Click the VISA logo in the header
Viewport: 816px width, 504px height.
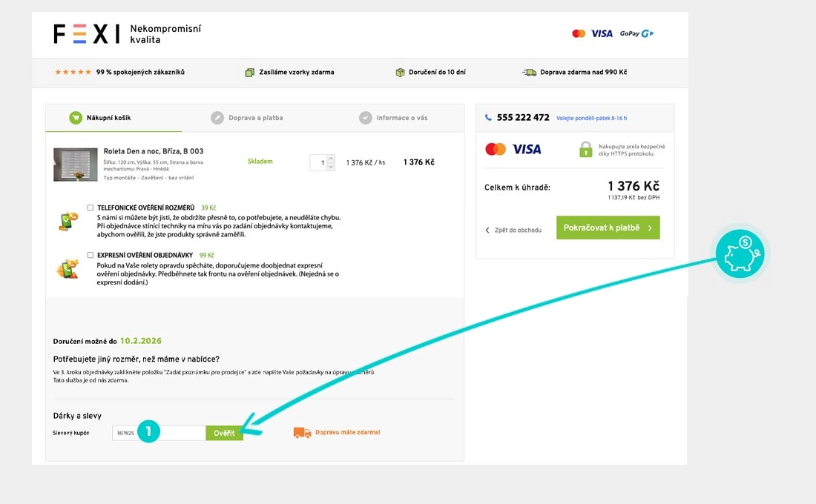tap(602, 34)
